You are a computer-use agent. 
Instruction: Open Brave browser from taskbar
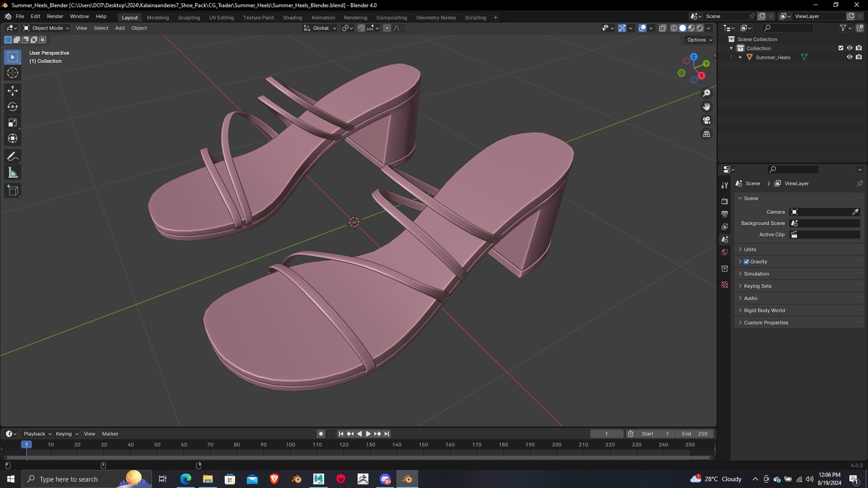[274, 479]
